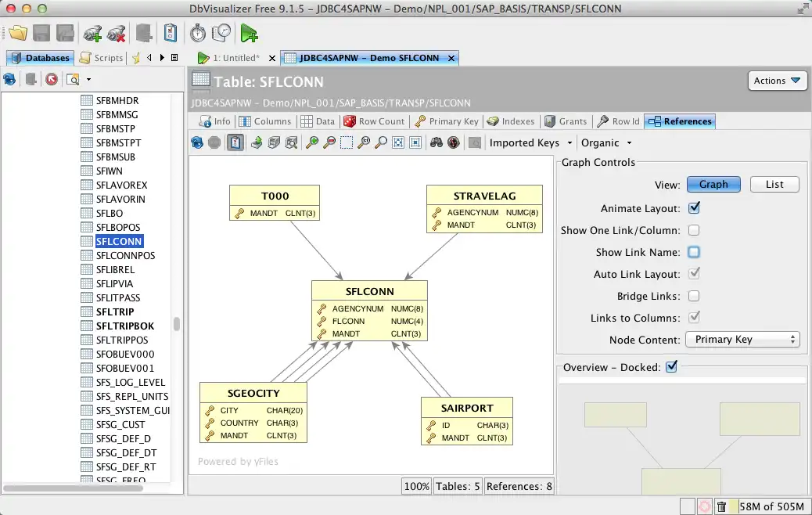
Task: Select the 1: Untitled* editor tab
Action: point(229,58)
